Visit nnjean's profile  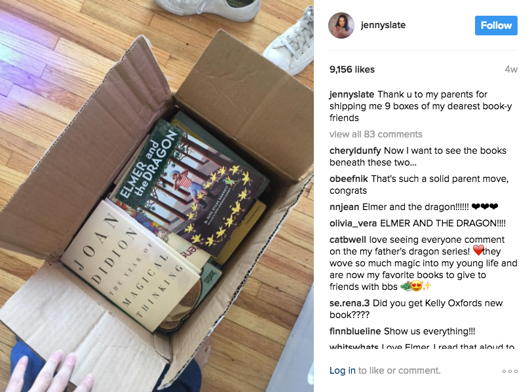345,207
